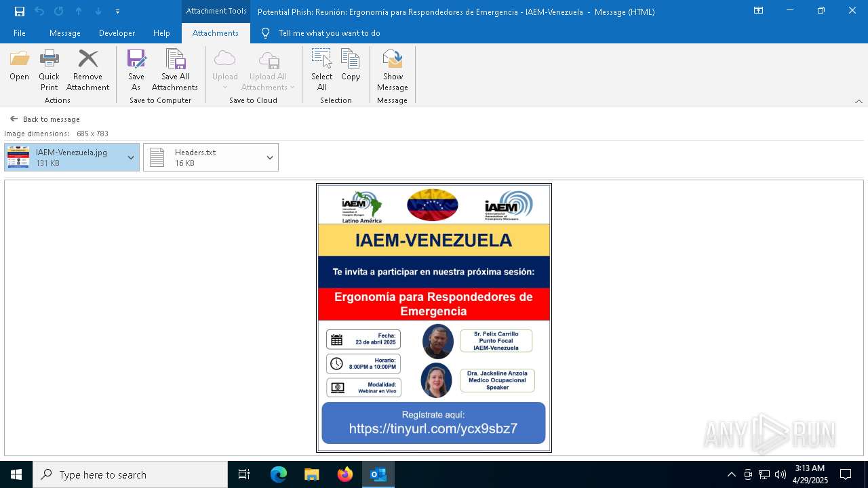This screenshot has height=488, width=868.
Task: Save All Attachments
Action: point(175,70)
